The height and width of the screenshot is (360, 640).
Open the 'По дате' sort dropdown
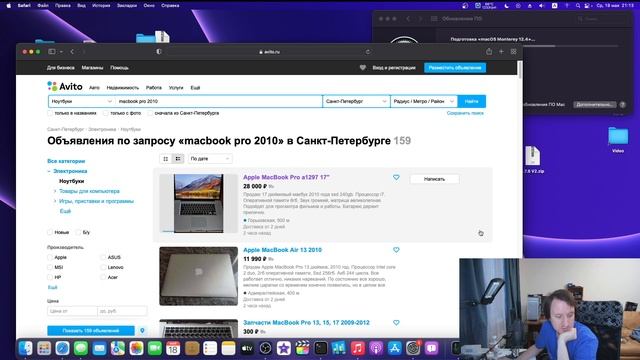(210, 159)
